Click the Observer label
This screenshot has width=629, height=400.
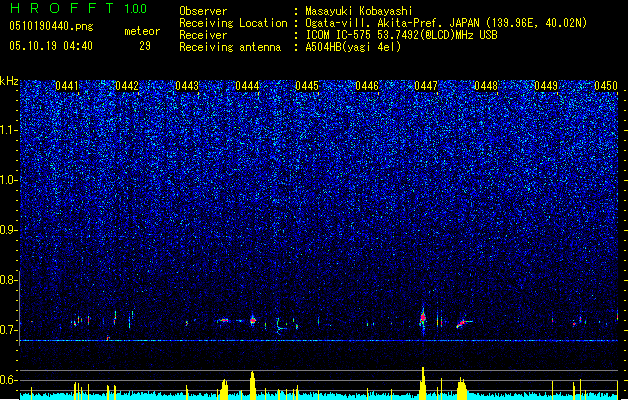click(x=203, y=11)
